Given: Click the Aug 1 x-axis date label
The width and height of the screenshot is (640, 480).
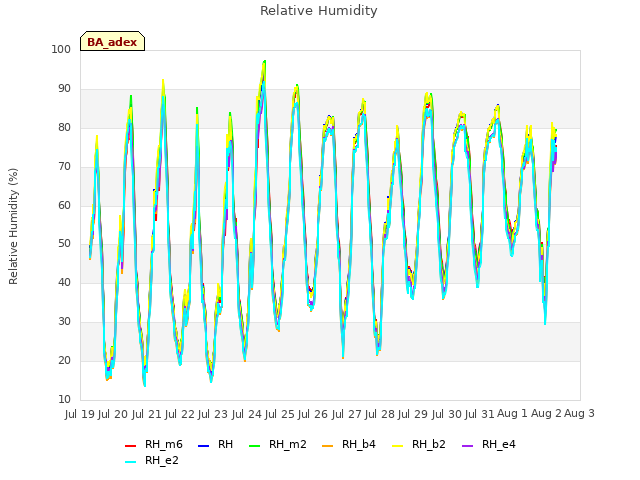Looking at the screenshot, I should (512, 414).
